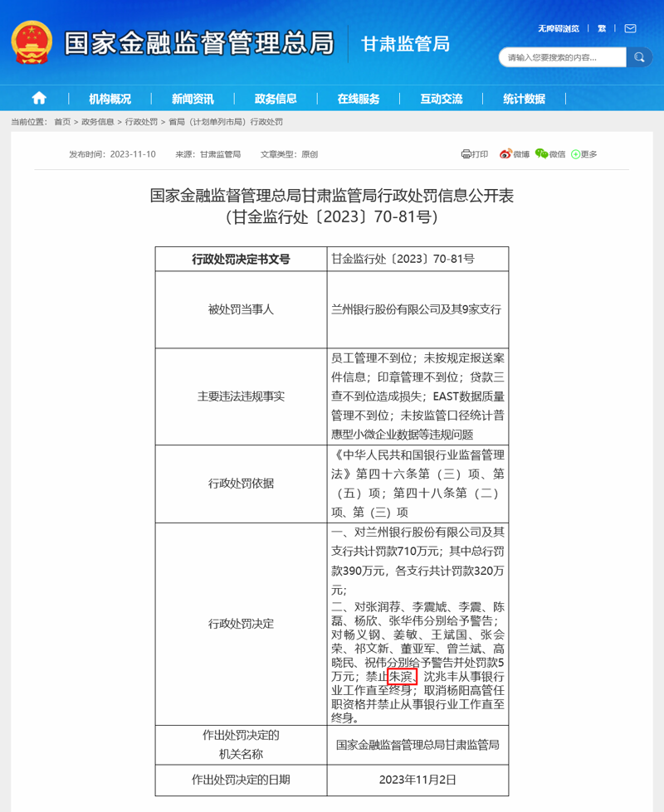The width and height of the screenshot is (664, 812).
Task: Click the print icon
Action: click(466, 153)
